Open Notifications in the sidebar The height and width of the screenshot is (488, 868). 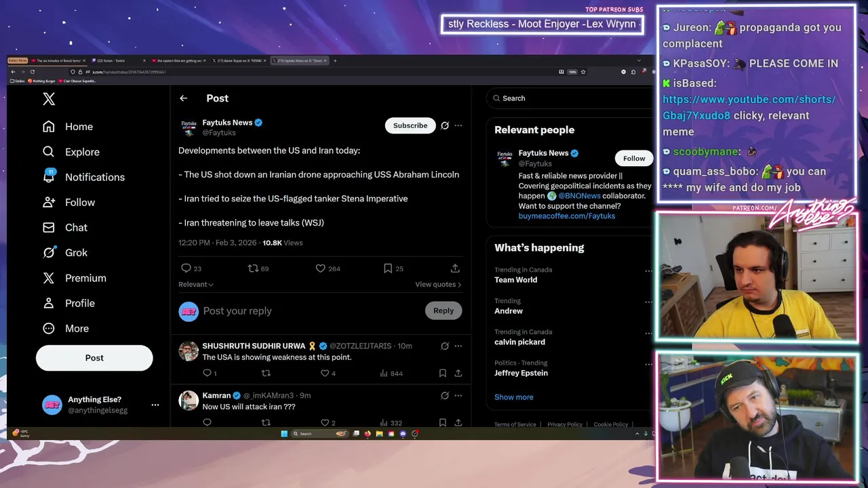83,177
